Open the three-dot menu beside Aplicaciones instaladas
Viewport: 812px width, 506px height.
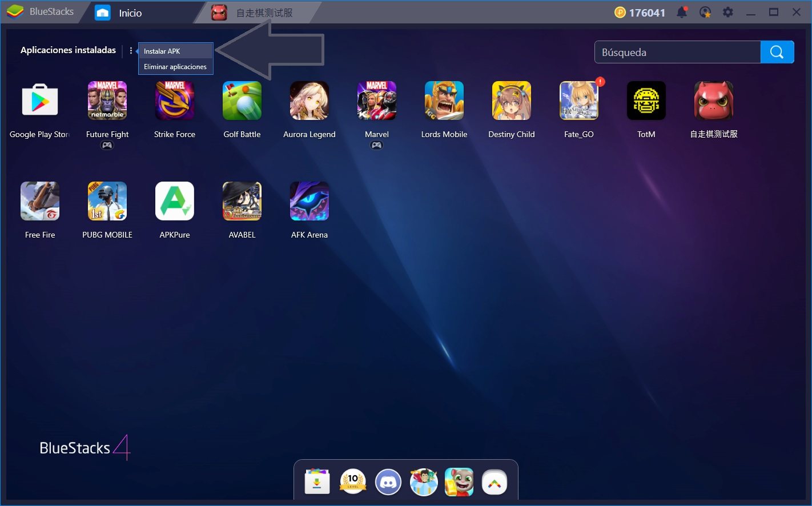pyautogui.click(x=131, y=51)
